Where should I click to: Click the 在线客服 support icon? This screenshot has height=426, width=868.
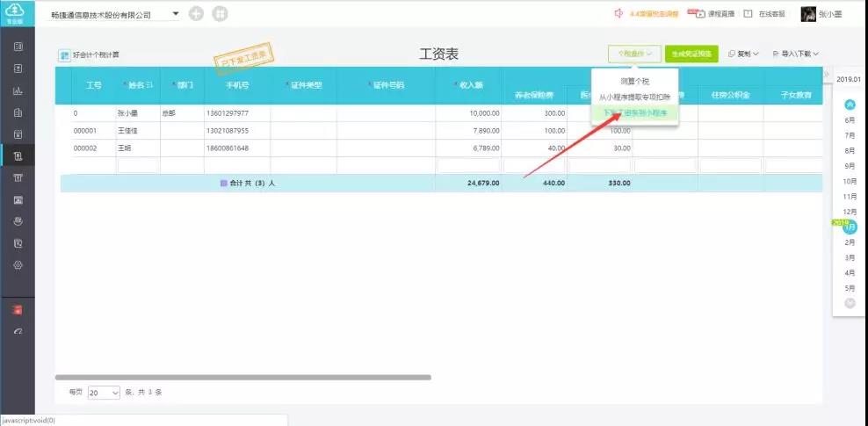click(748, 14)
